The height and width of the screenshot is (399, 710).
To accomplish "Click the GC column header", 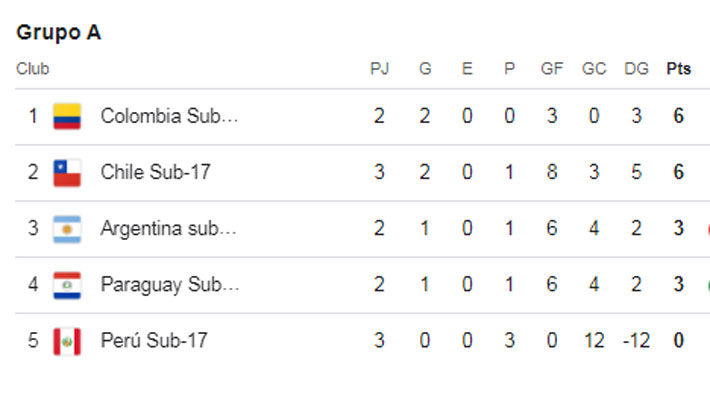I will coord(594,69).
